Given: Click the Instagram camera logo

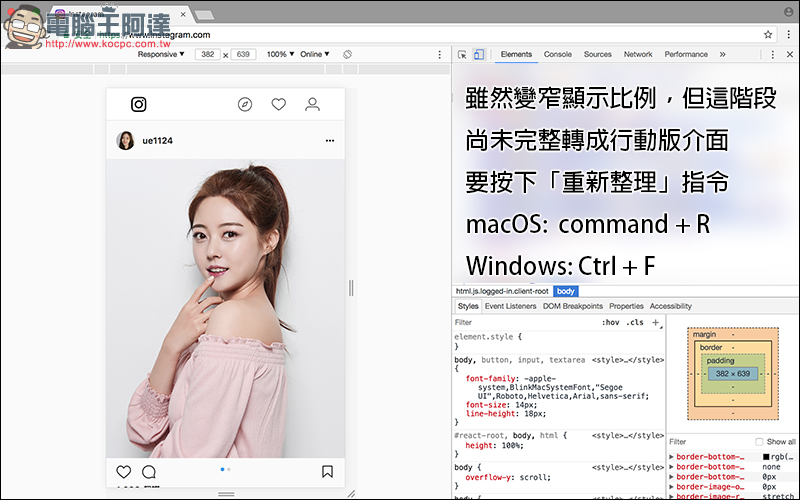Looking at the screenshot, I should [139, 104].
